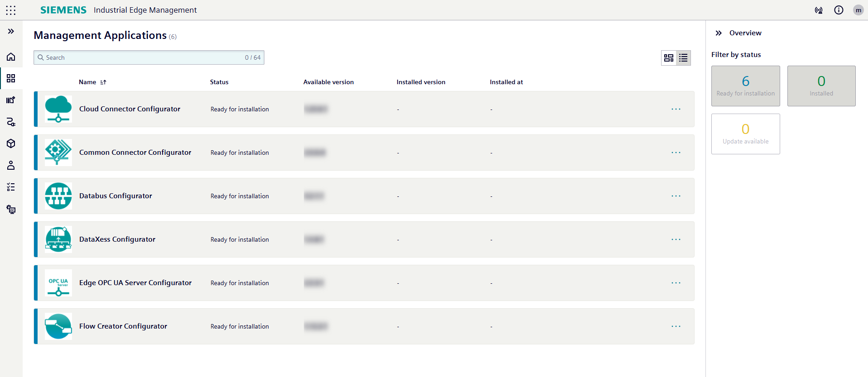Switch to list view
Screen dimensions: 868x377
tap(683, 58)
